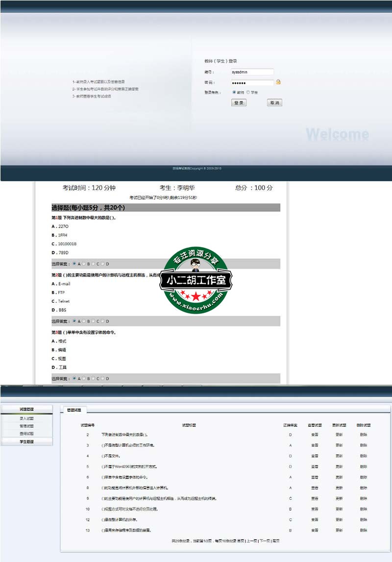Choose answer D for question 2
The image size is (392, 562).
[103, 321]
